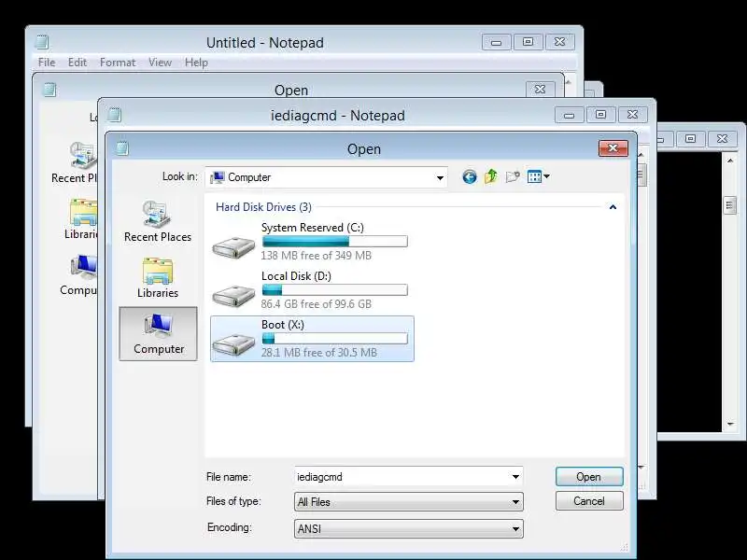Click Local Disk (D:) usage bar
The width and height of the screenshot is (747, 560).
coord(335,290)
